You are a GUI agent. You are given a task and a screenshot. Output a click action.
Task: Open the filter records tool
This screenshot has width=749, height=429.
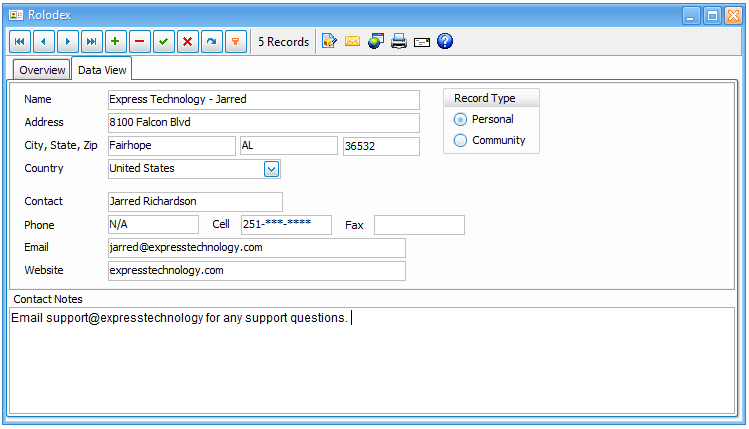235,42
